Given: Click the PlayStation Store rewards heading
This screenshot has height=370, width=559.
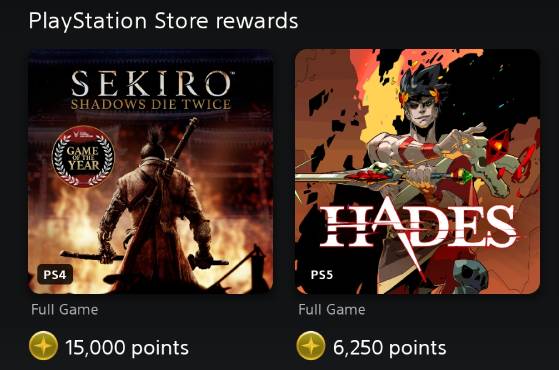Looking at the screenshot, I should tap(163, 21).
